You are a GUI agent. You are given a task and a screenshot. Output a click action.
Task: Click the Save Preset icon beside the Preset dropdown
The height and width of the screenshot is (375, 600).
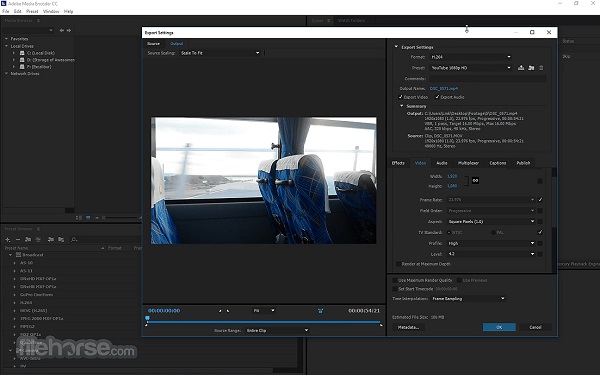click(521, 68)
